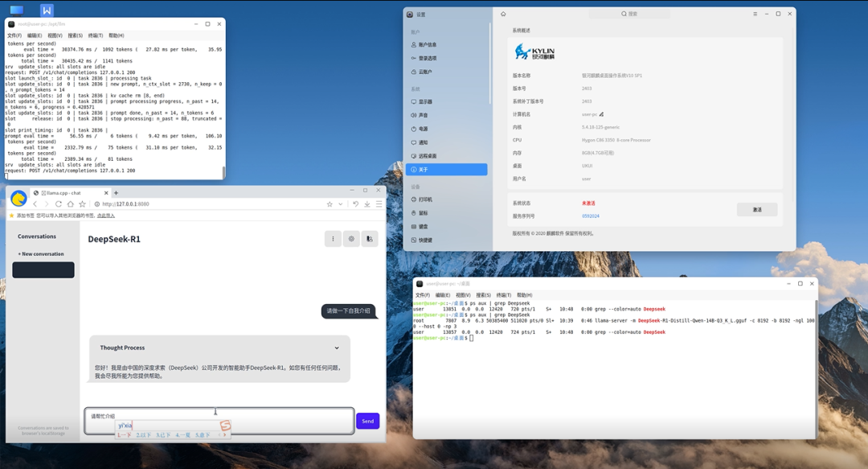Open the three-dot menu beside DeepSeek-R1
868x469 pixels.
(x=333, y=239)
